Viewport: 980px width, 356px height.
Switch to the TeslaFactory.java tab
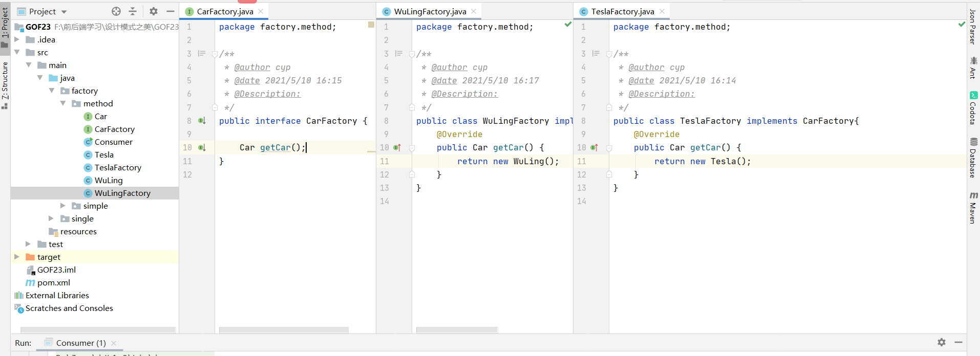click(x=622, y=11)
